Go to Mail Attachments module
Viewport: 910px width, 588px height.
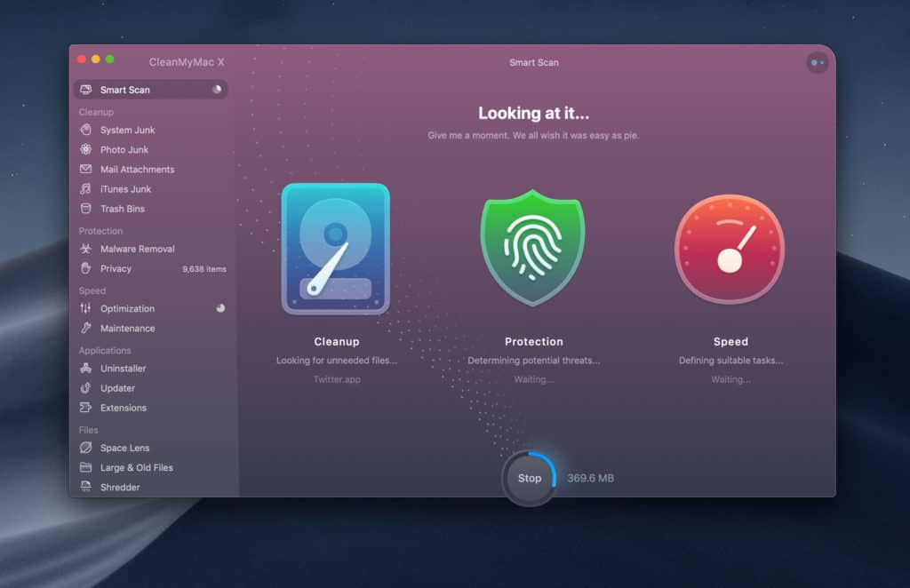(x=151, y=169)
